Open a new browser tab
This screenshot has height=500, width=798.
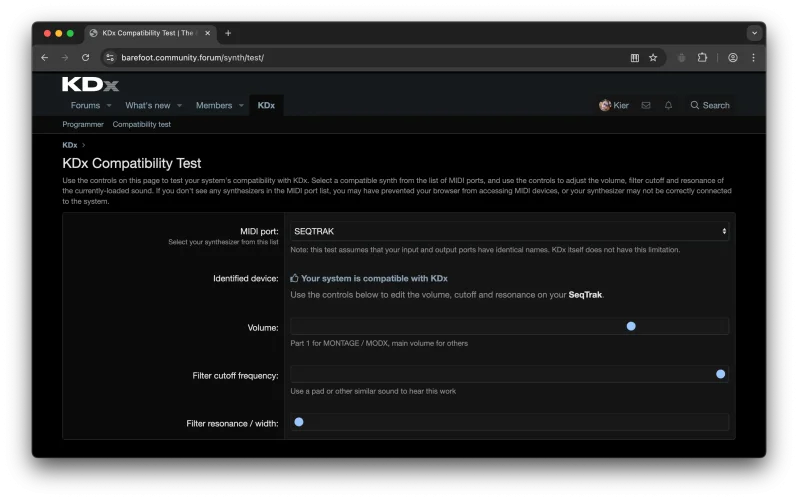[x=228, y=33]
